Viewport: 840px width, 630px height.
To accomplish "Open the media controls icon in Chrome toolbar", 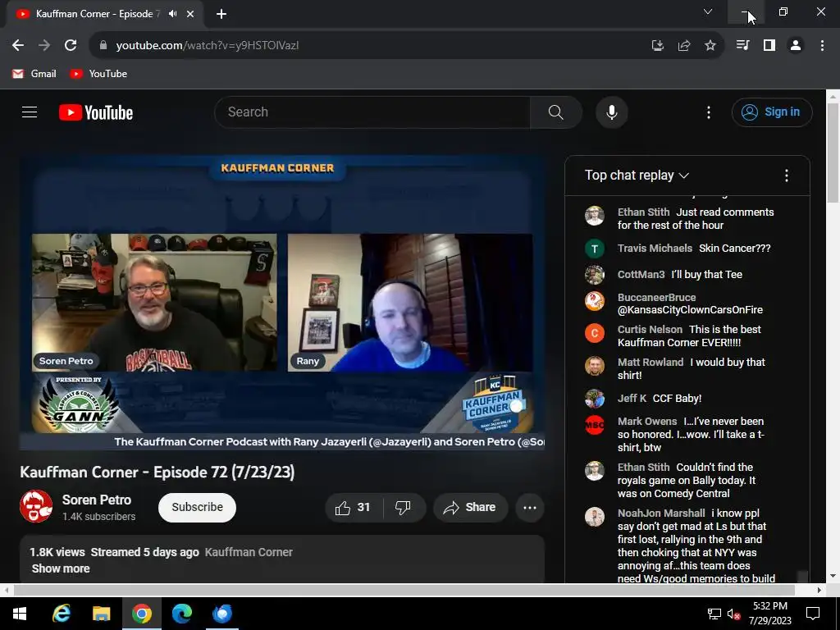I will pos(742,46).
